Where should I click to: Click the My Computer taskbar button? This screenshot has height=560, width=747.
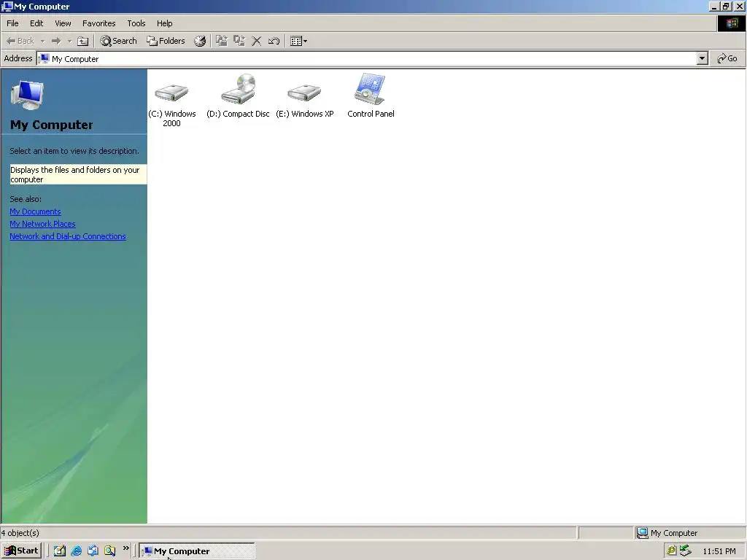point(197,551)
